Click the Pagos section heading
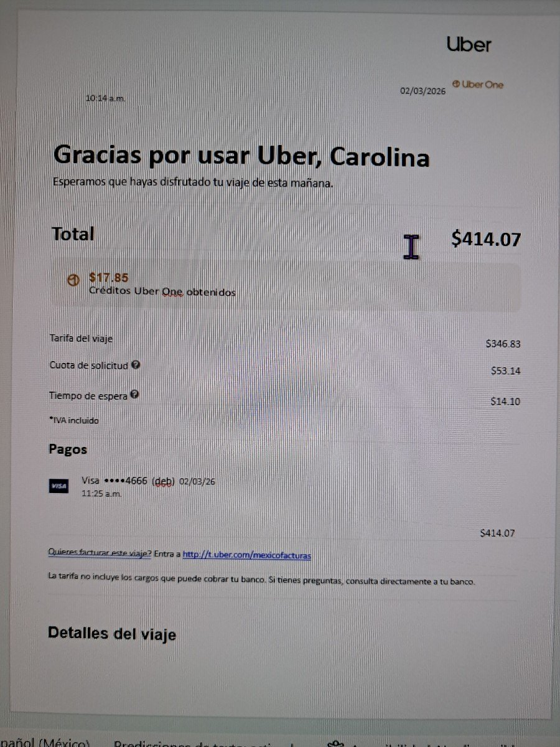 (x=68, y=449)
